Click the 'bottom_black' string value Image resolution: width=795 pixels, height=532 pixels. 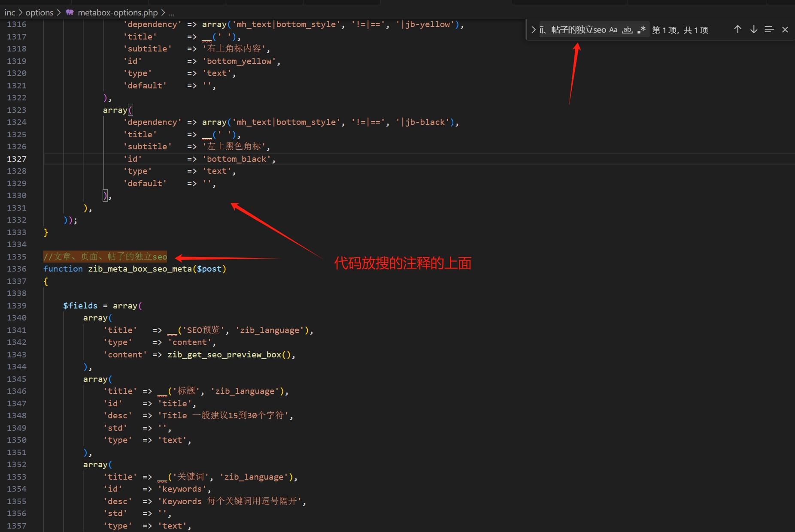pos(238,159)
